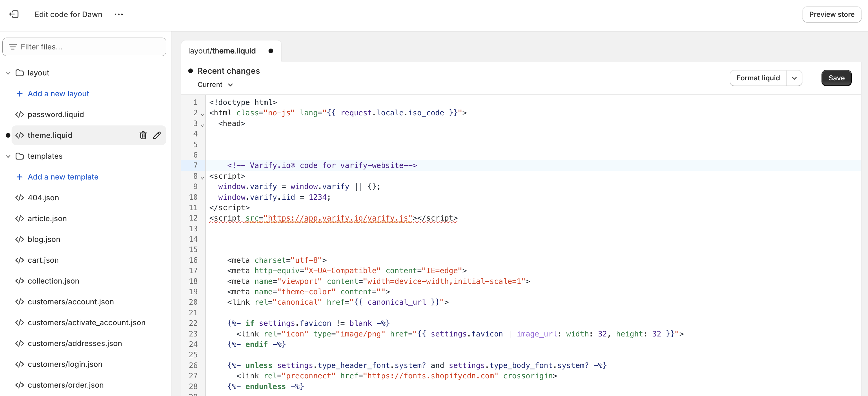Fold the html tag at line 2
The height and width of the screenshot is (396, 868).
[202, 115]
